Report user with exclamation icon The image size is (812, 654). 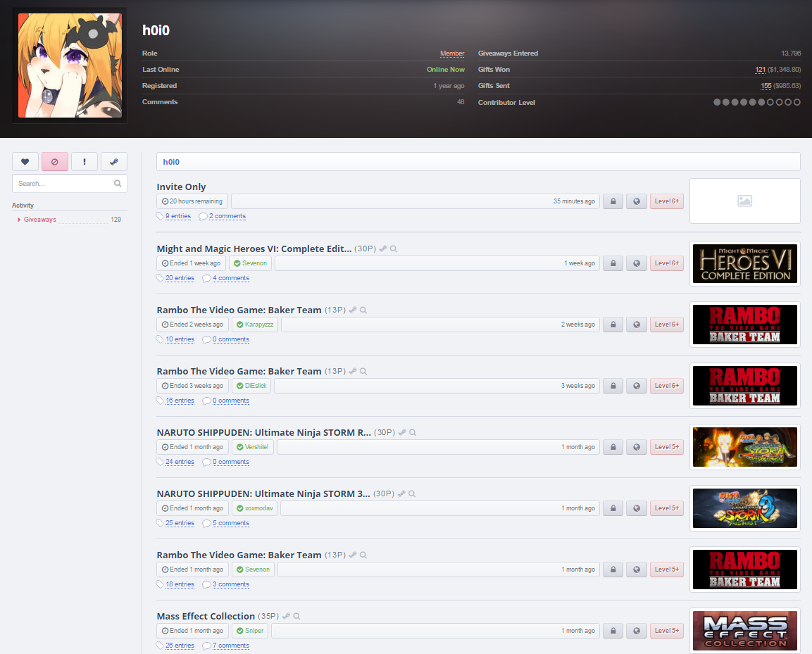(x=85, y=161)
